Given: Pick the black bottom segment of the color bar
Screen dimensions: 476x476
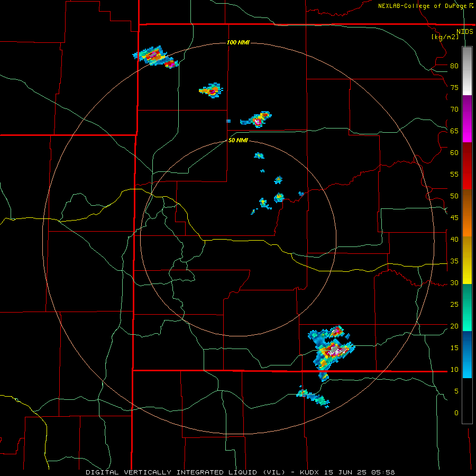Looking at the screenshot, I should pos(467,401).
